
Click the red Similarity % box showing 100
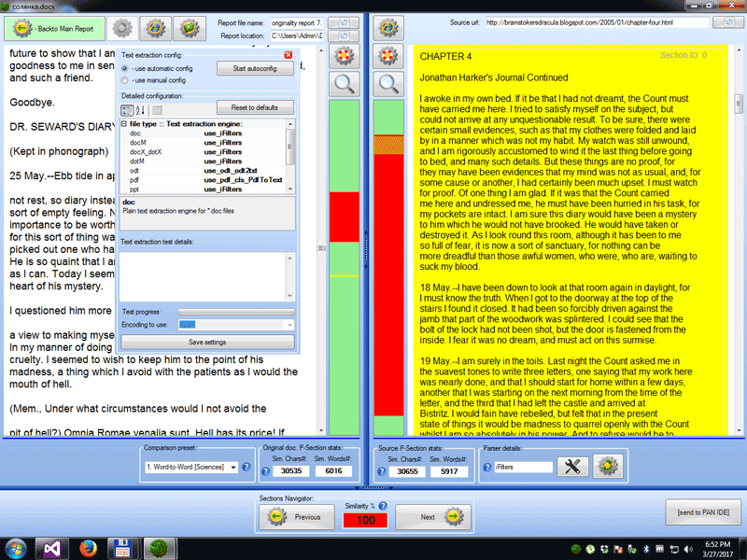[x=365, y=520]
